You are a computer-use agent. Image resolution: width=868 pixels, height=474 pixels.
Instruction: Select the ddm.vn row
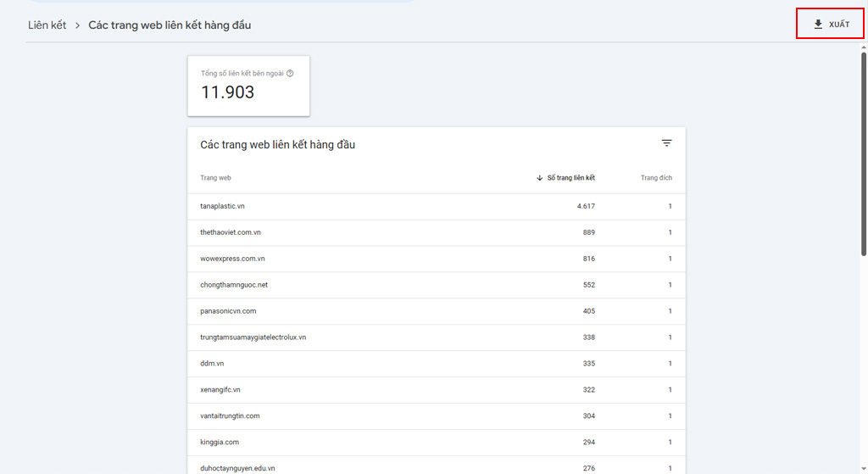[x=437, y=363]
